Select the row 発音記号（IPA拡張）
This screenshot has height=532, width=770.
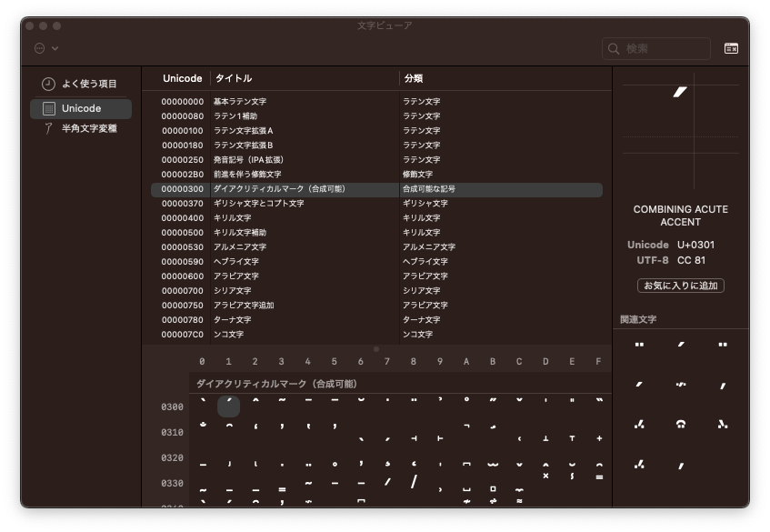point(376,160)
